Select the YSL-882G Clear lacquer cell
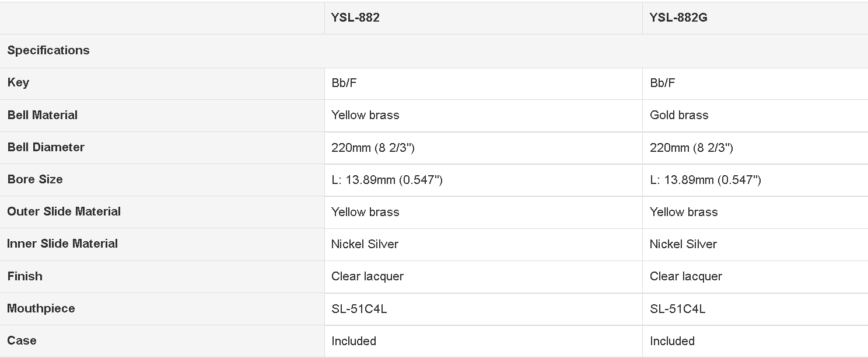The width and height of the screenshot is (868, 358). 686,276
